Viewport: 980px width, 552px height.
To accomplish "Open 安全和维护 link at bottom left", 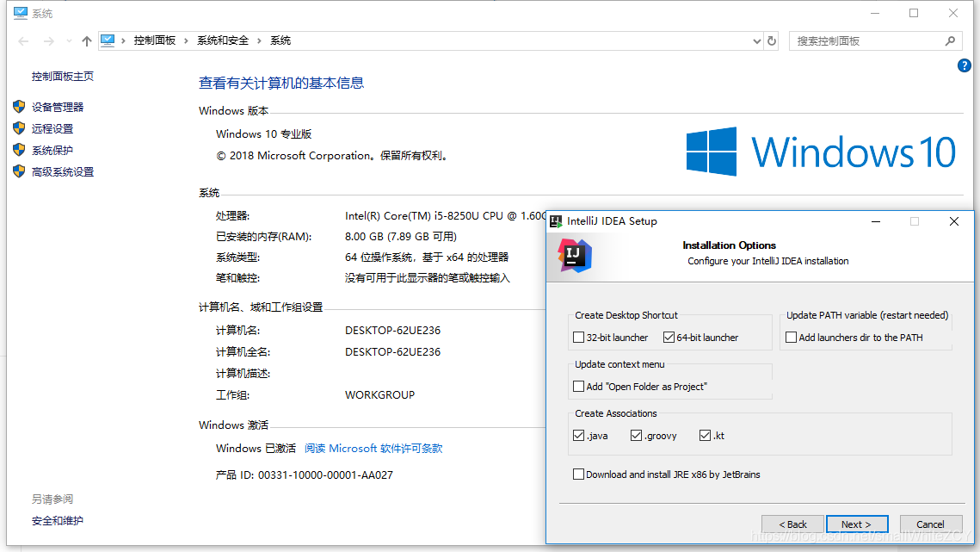I will coord(58,521).
